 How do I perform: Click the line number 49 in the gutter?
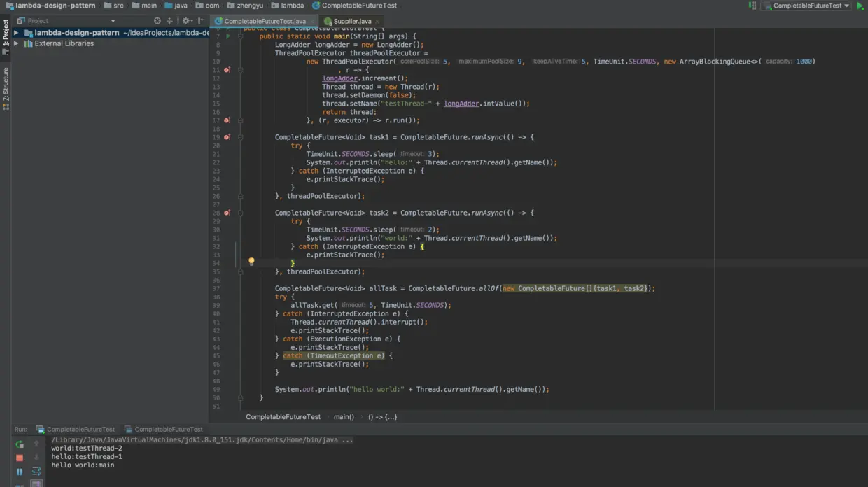216,390
